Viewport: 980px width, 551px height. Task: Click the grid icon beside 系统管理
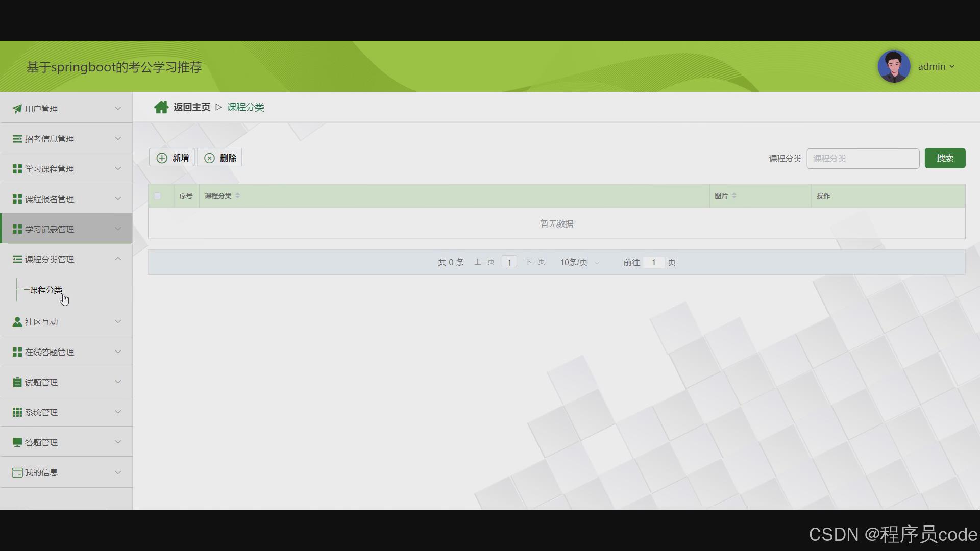click(17, 412)
